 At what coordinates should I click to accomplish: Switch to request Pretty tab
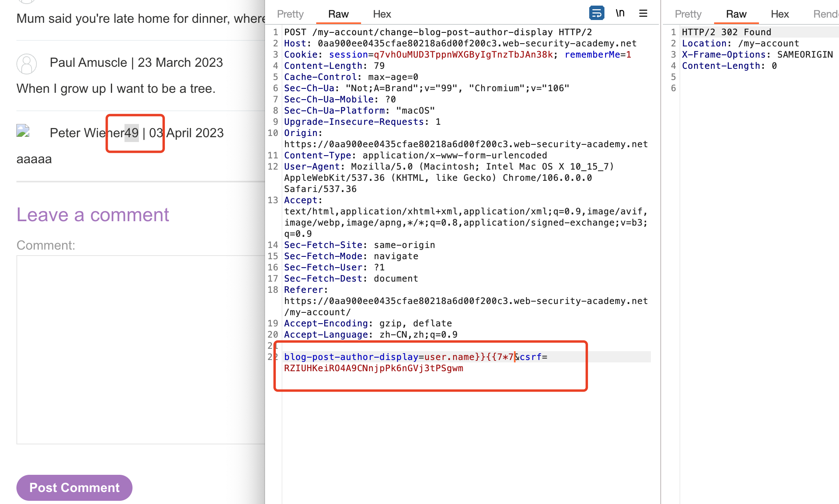pos(290,14)
